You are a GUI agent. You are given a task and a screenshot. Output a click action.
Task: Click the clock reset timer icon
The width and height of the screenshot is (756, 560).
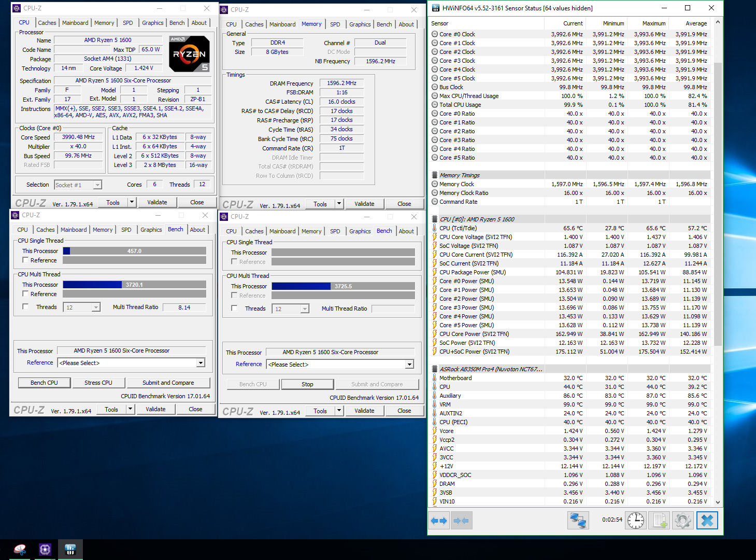coord(636,520)
